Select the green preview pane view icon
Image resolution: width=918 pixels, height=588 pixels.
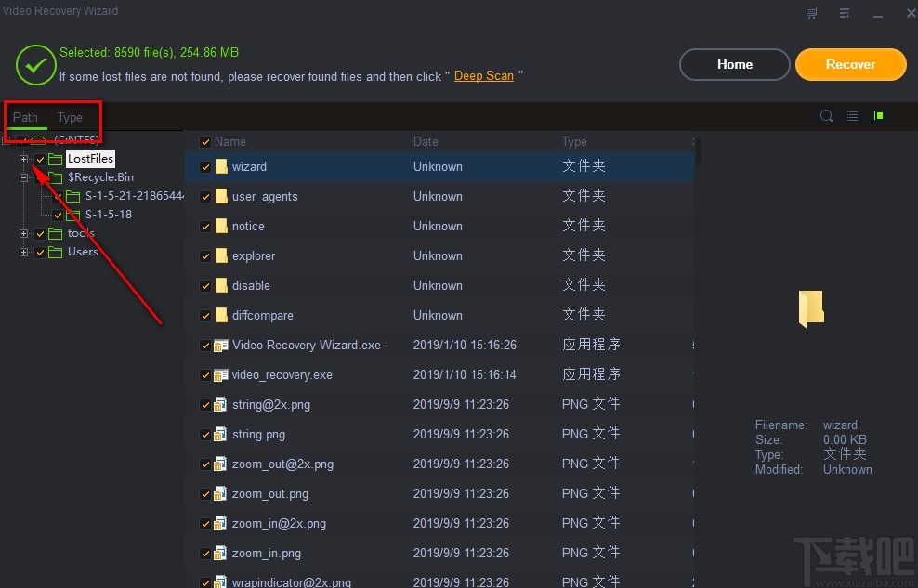(878, 116)
